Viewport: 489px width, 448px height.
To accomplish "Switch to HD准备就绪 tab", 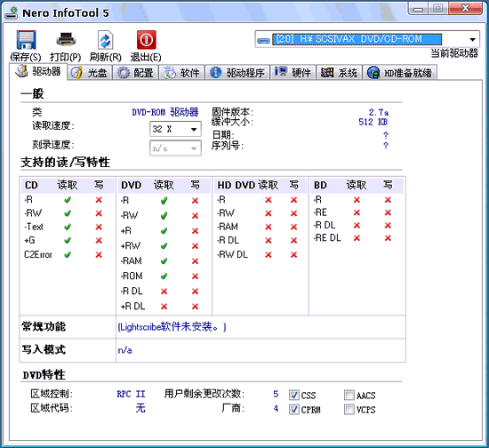I will [399, 73].
